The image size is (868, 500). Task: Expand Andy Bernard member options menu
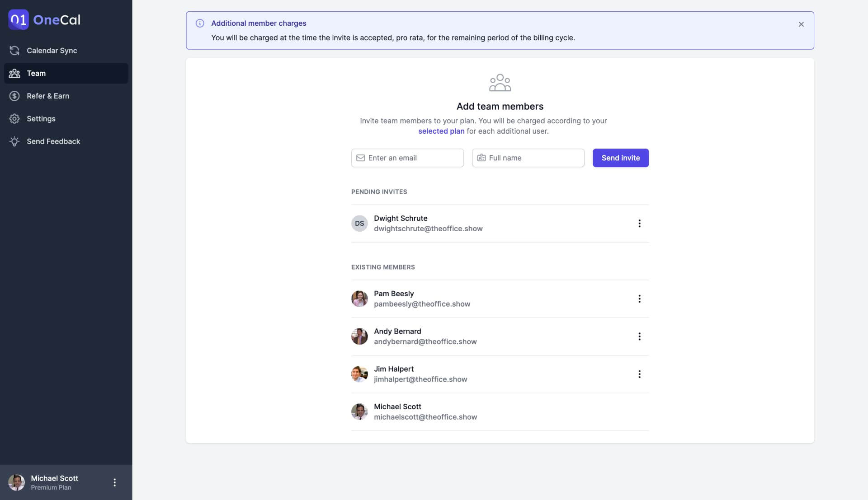640,336
